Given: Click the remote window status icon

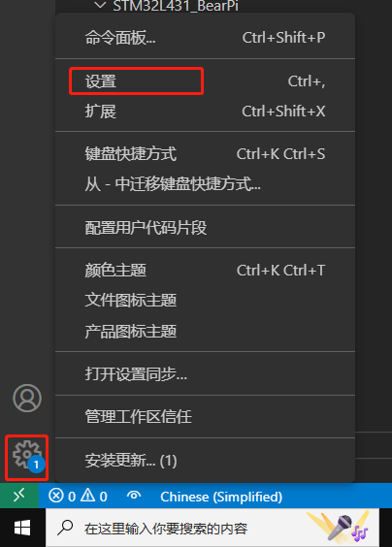Looking at the screenshot, I should click(x=19, y=496).
